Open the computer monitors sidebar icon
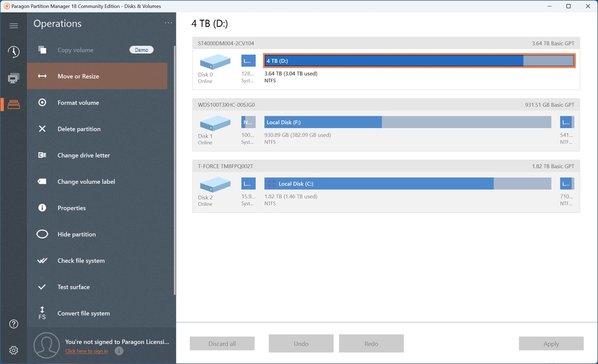 pyautogui.click(x=13, y=78)
